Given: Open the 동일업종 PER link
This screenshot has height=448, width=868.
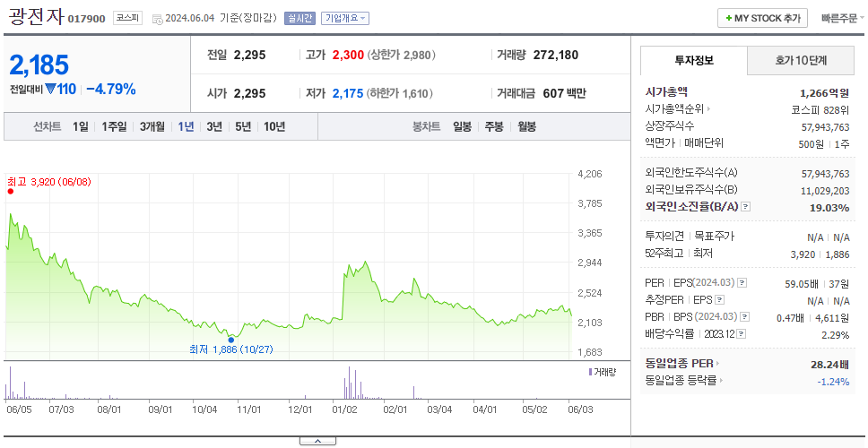Looking at the screenshot, I should (682, 364).
